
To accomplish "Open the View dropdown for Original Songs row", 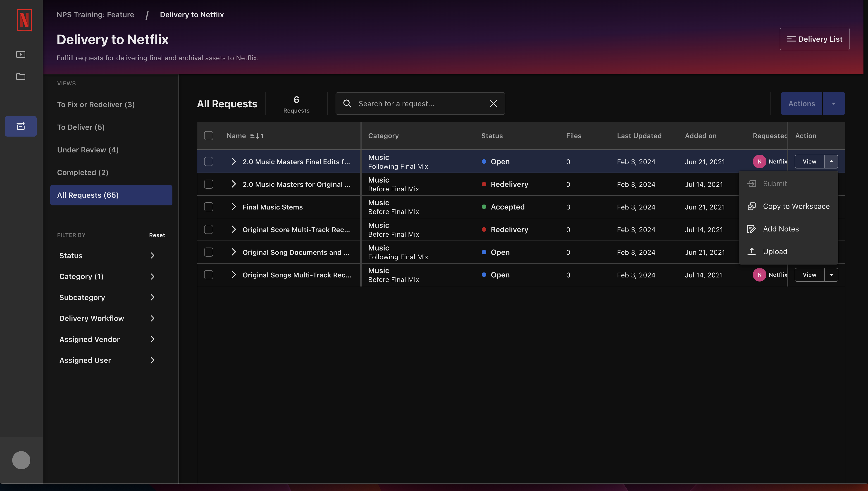I will point(831,275).
